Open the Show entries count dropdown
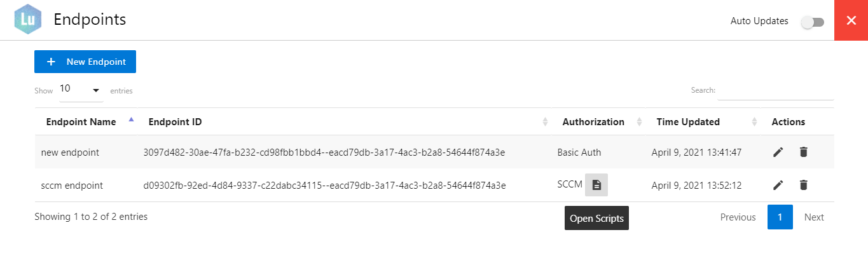The image size is (868, 265). (x=81, y=90)
